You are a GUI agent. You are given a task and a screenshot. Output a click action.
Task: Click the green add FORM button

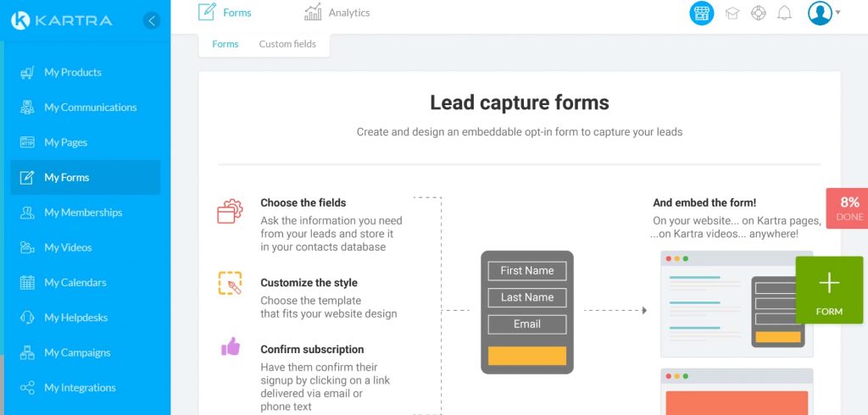click(829, 290)
